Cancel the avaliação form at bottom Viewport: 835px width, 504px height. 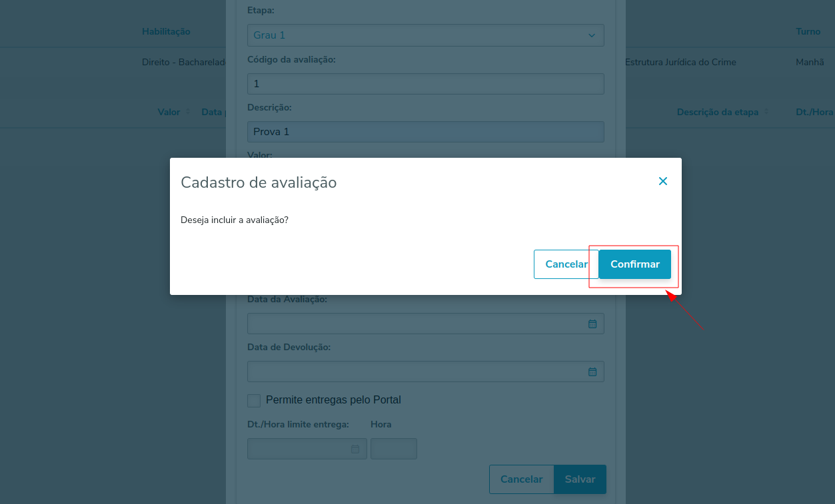[x=522, y=479]
